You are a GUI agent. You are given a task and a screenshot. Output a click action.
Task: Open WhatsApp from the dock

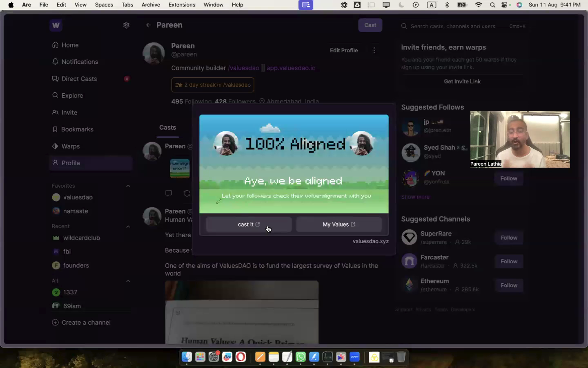[301, 357]
